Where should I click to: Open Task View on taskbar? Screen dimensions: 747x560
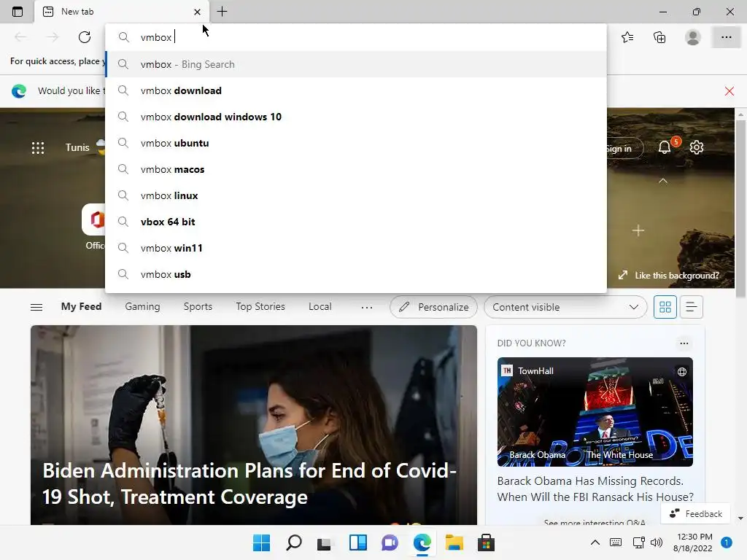click(x=325, y=542)
